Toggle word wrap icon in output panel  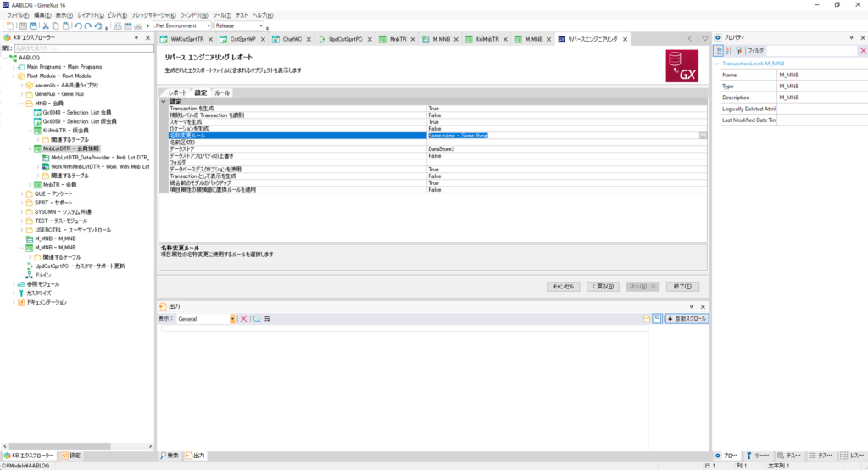(x=267, y=319)
